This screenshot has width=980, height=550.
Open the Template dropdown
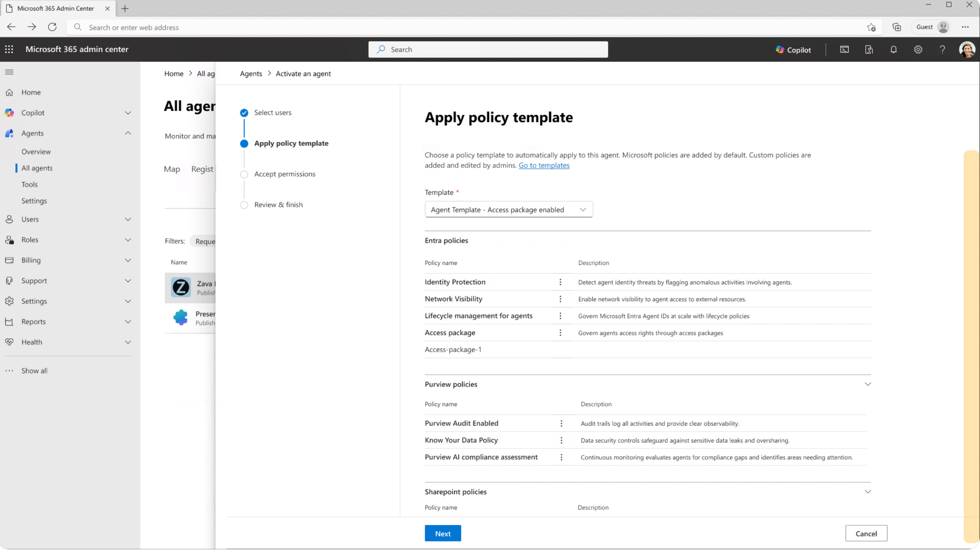click(509, 209)
